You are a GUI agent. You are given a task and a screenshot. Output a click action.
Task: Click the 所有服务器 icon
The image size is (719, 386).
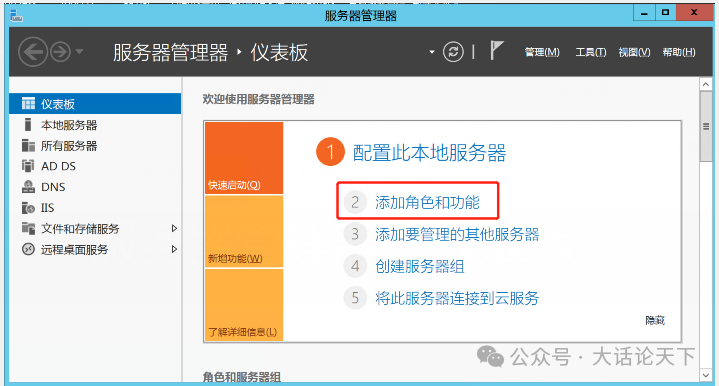click(28, 146)
